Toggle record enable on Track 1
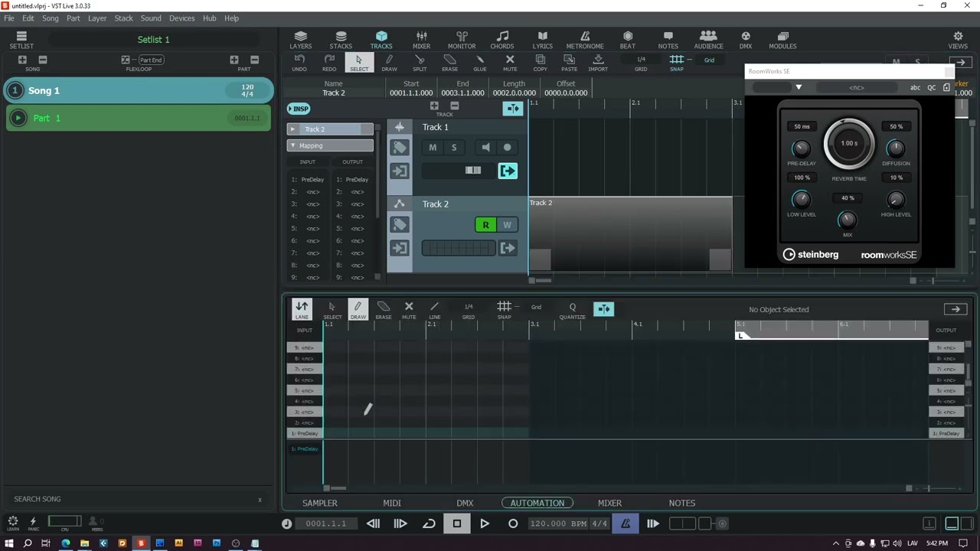The width and height of the screenshot is (980, 551). [506, 148]
